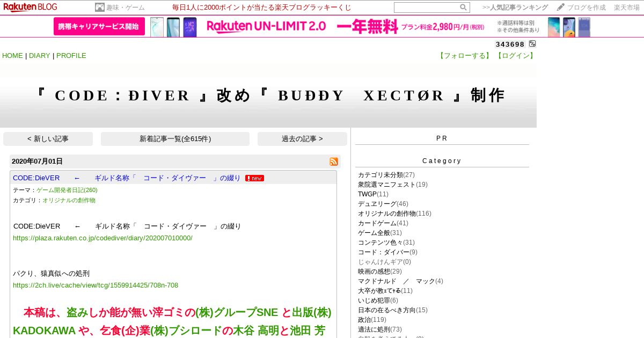Viewport: 644px width, 338px height.
Task: Click the pencil icon for ブログを作成
Action: (x=561, y=7)
